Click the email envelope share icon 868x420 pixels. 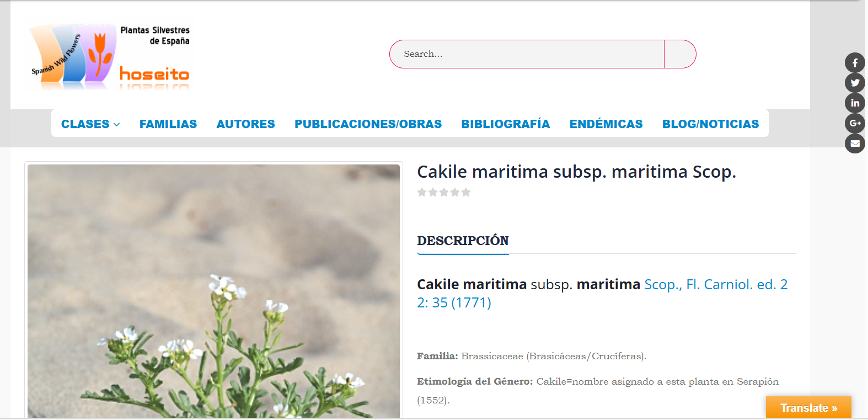[855, 143]
